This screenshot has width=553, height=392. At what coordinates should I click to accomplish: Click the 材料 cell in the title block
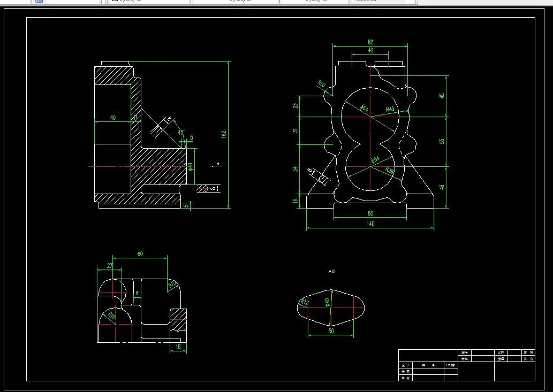point(465,359)
